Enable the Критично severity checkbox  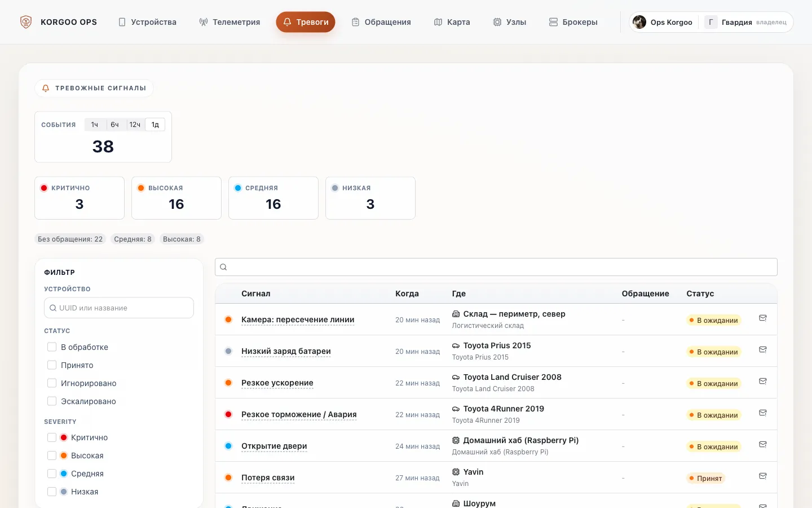click(x=52, y=437)
